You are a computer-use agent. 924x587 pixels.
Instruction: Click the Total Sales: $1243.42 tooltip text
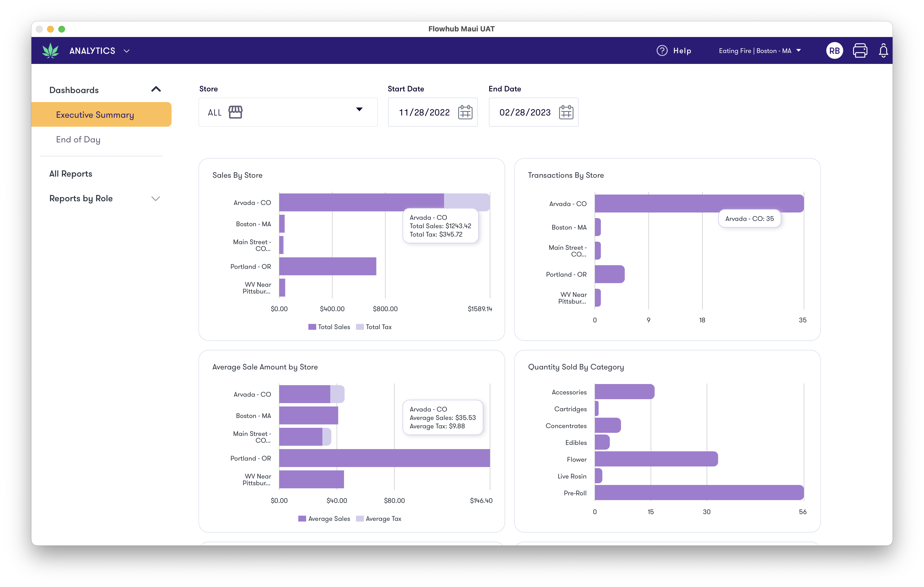[440, 226]
